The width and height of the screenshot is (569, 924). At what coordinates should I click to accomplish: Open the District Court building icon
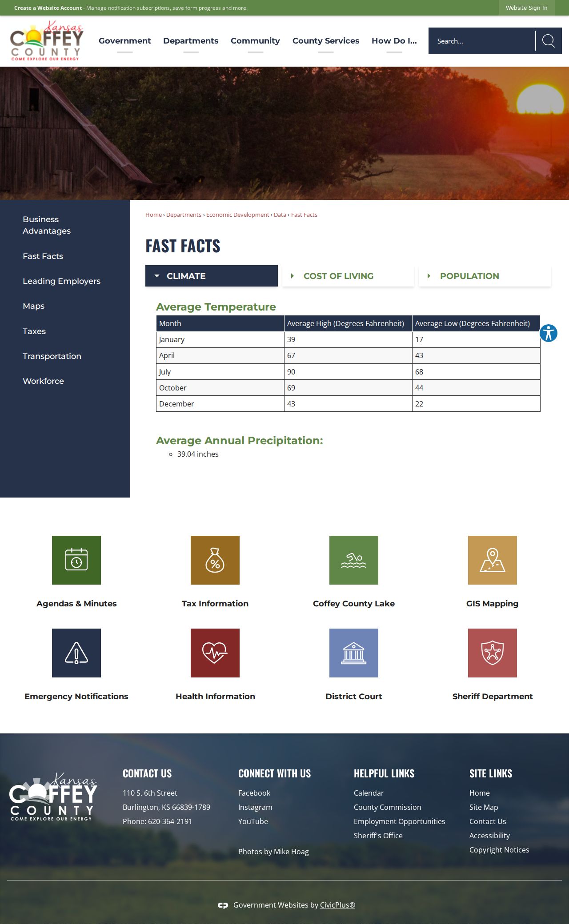click(354, 653)
